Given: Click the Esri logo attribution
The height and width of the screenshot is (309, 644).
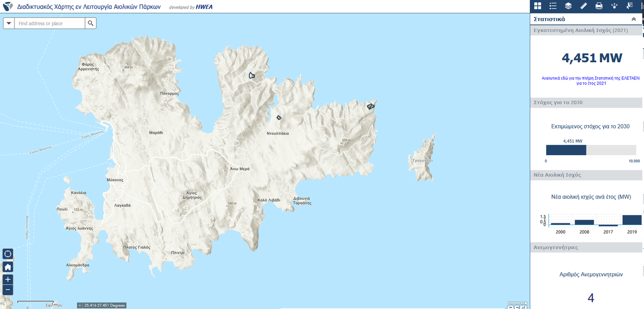Looking at the screenshot, I should (x=516, y=305).
